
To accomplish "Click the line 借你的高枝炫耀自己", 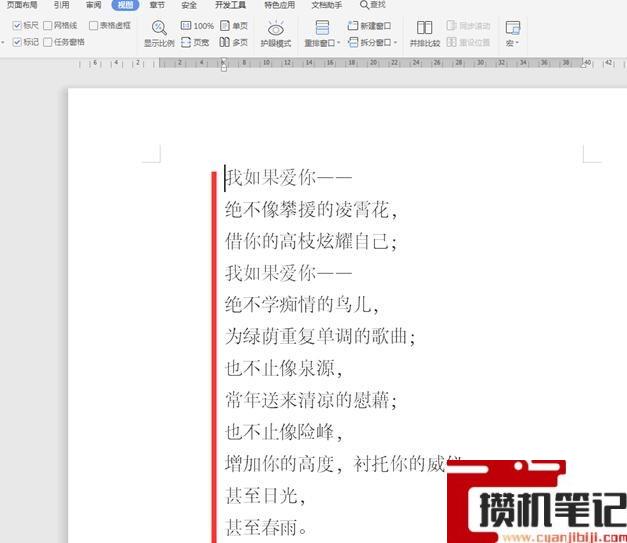I will tap(310, 242).
